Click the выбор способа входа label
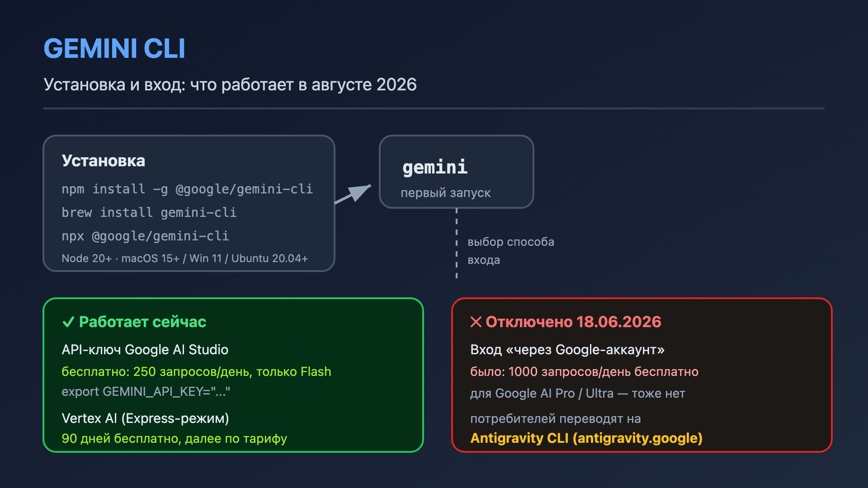Screen dimensions: 868x488 click(511, 251)
